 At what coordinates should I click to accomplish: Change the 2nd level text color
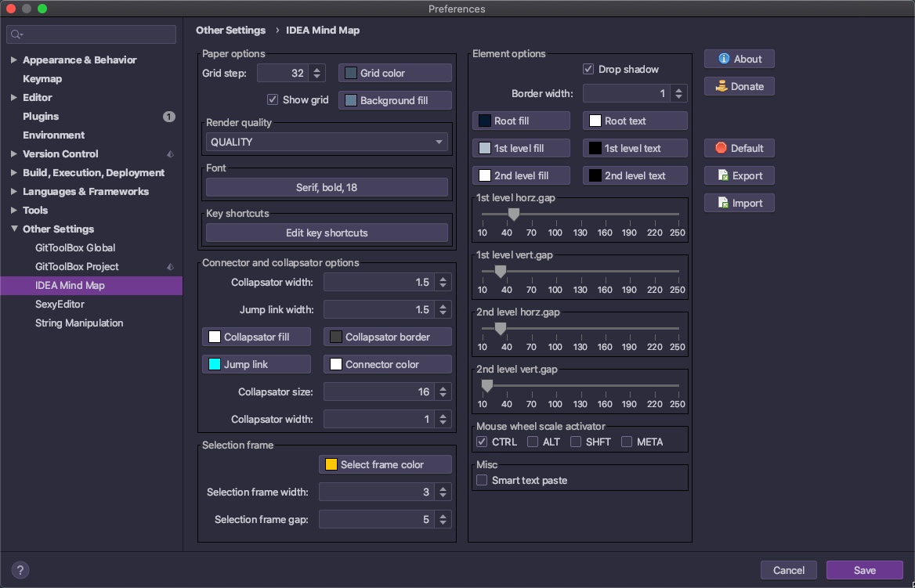pyautogui.click(x=635, y=175)
